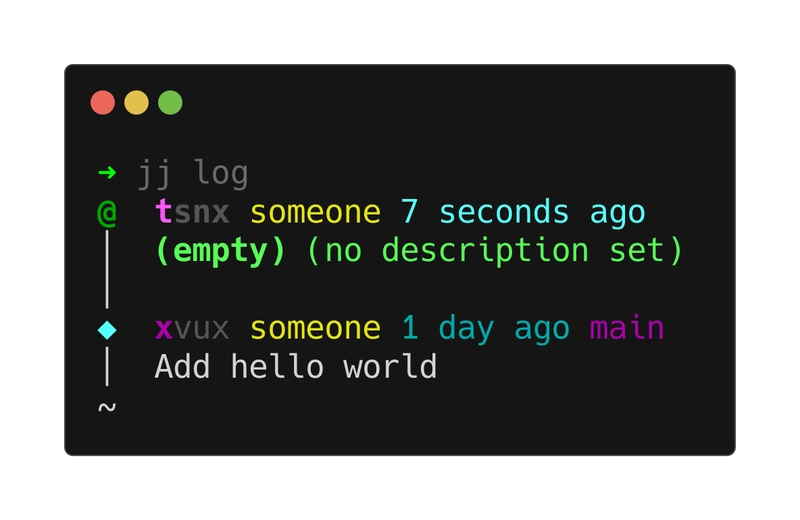Screen dimensions: 800x520
Task: Click the graph line below the @ marker
Action: point(107,269)
